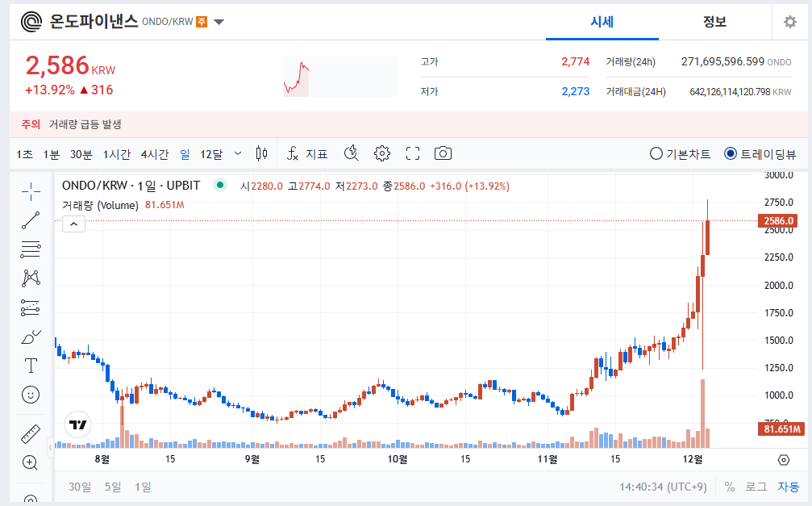Open the alert/replay lightning icon

pos(351,153)
